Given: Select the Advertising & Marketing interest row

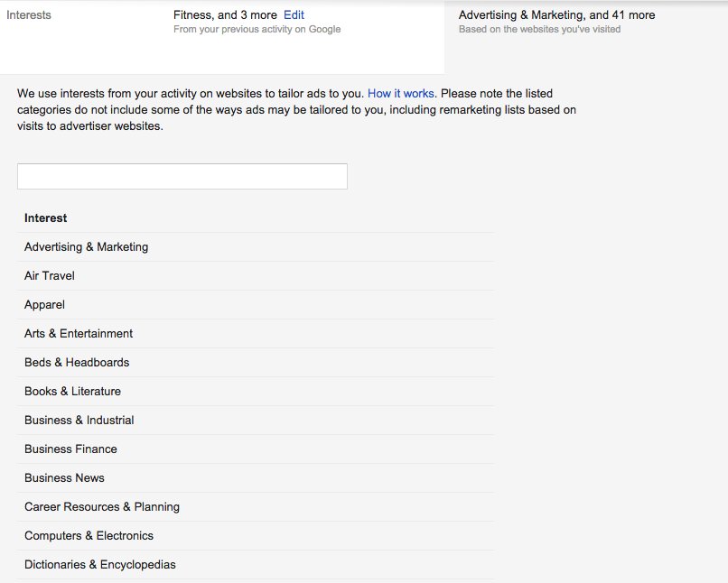Looking at the screenshot, I should point(86,247).
